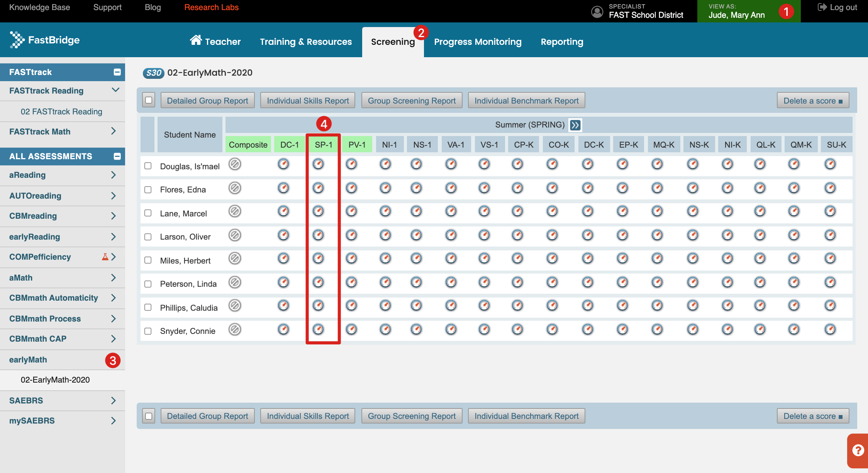Click the Composite column header
The width and height of the screenshot is (868, 473).
coord(248,145)
